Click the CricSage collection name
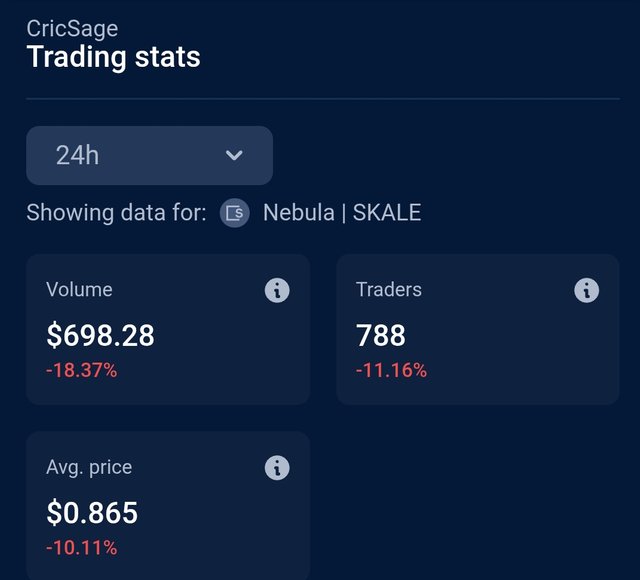Screen dimensions: 640x580 pos(72,29)
